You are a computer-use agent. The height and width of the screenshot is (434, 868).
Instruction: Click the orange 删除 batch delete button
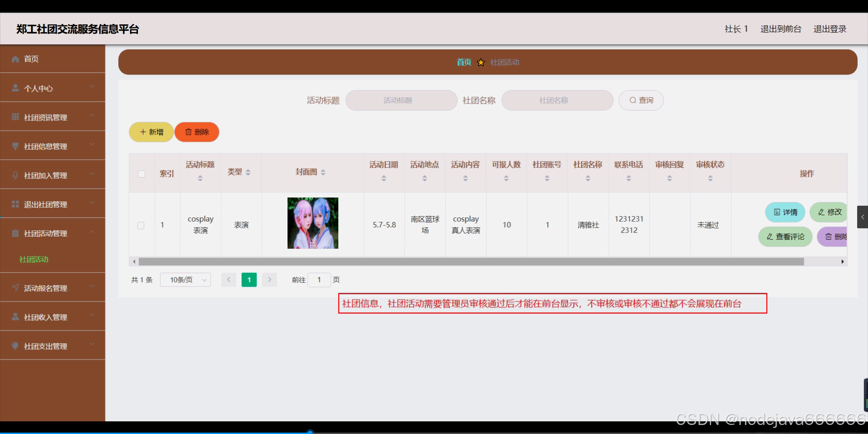(197, 132)
